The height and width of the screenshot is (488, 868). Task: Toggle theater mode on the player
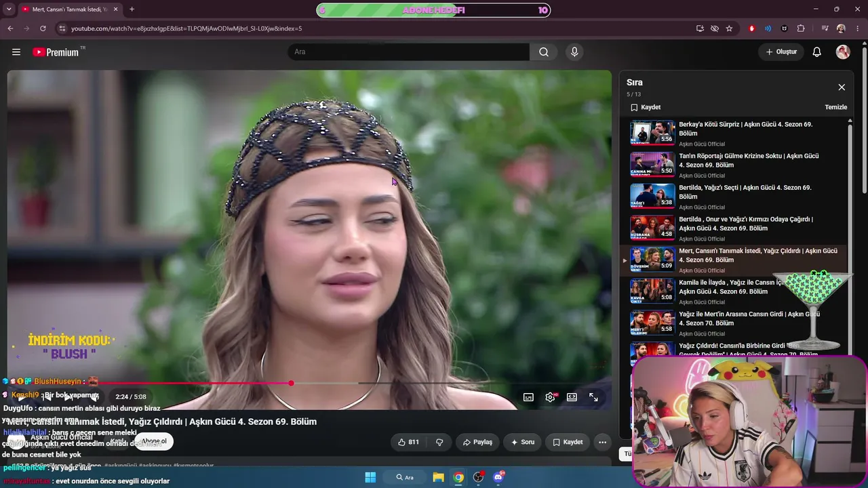pos(572,397)
